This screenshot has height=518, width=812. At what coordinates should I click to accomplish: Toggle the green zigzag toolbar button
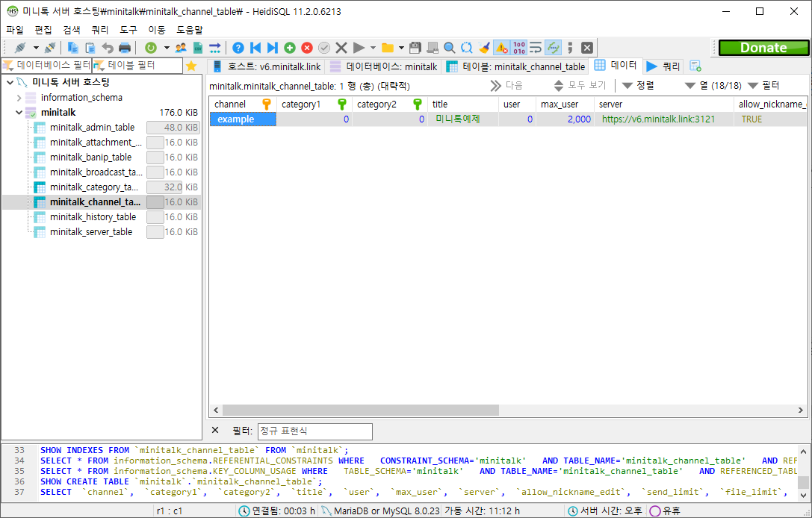pyautogui.click(x=553, y=48)
